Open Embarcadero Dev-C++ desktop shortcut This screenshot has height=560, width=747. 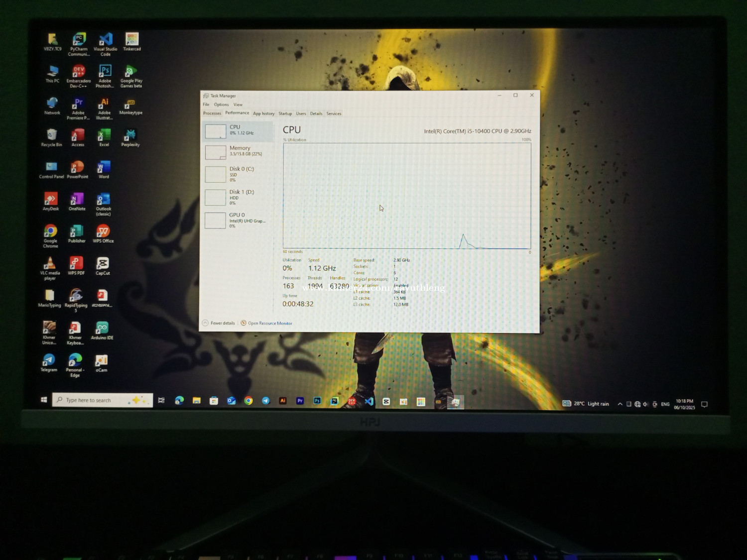[79, 76]
